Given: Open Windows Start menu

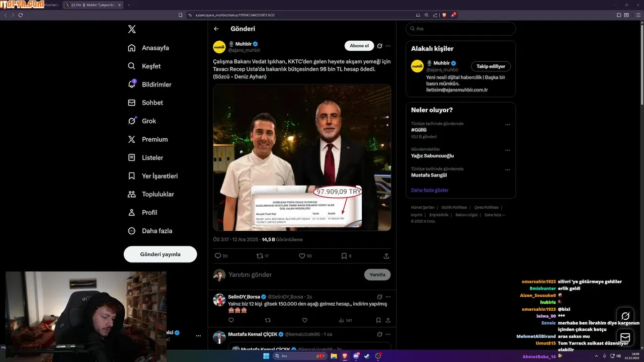Looking at the screenshot, I should pos(266,356).
